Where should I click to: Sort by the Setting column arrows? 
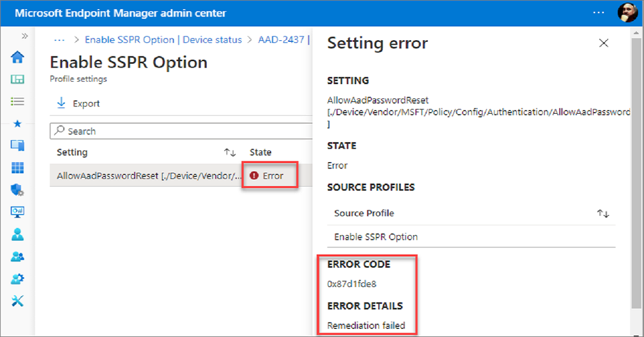click(230, 153)
